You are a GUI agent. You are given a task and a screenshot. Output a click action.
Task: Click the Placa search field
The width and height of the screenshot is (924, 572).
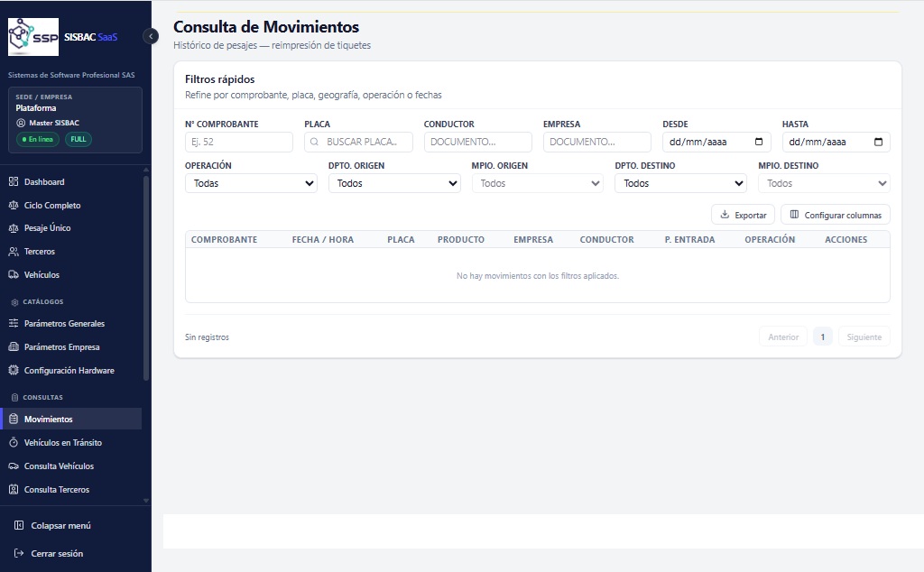click(x=358, y=142)
